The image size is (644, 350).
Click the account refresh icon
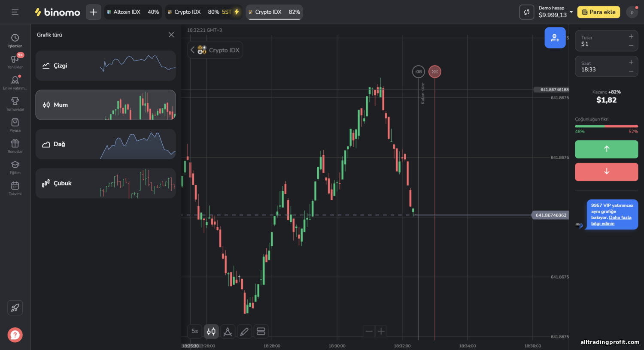527,12
